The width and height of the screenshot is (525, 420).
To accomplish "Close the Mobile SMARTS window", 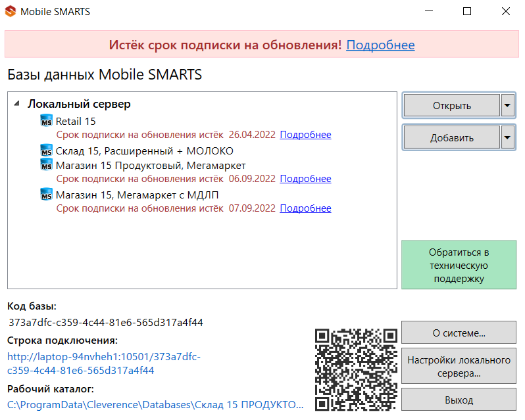I will 506,11.
